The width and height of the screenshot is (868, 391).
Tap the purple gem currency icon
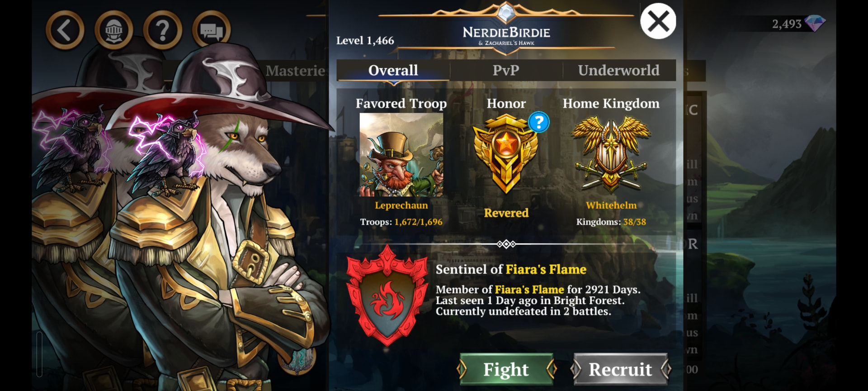pyautogui.click(x=815, y=23)
